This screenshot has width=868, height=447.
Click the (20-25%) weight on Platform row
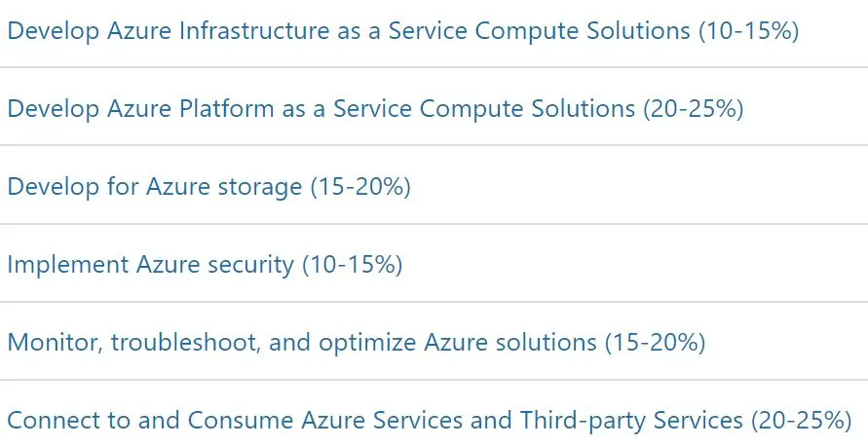click(x=694, y=108)
